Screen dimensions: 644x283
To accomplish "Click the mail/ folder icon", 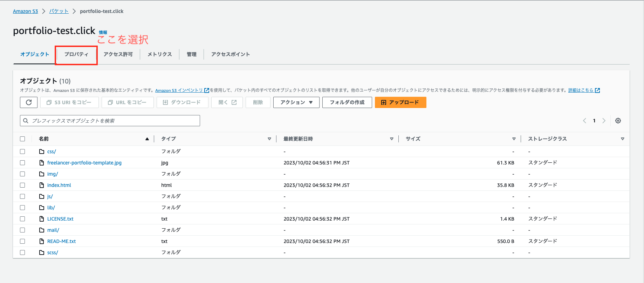I will click(42, 230).
